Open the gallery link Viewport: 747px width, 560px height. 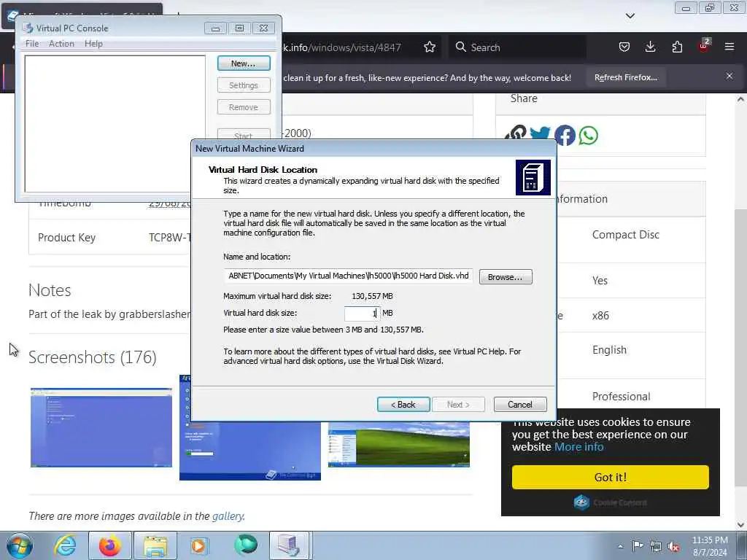click(228, 516)
